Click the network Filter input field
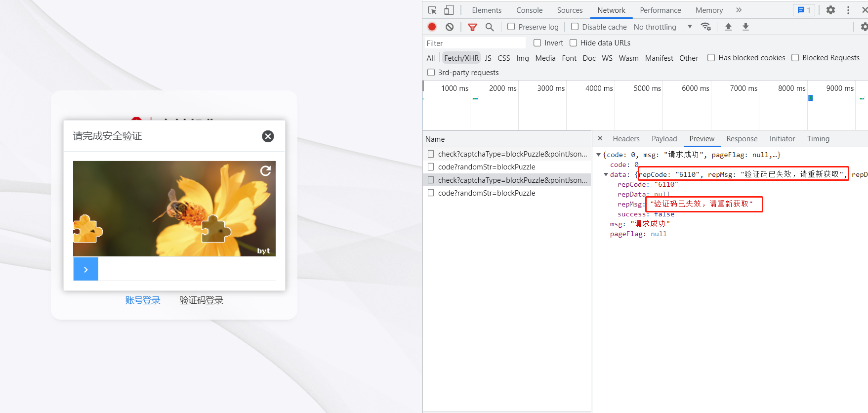Image resolution: width=868 pixels, height=413 pixels. coord(475,43)
